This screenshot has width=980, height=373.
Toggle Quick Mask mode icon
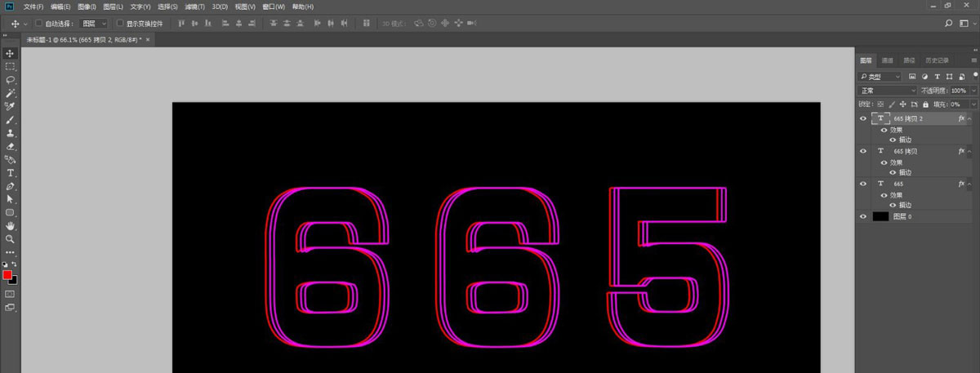[11, 293]
